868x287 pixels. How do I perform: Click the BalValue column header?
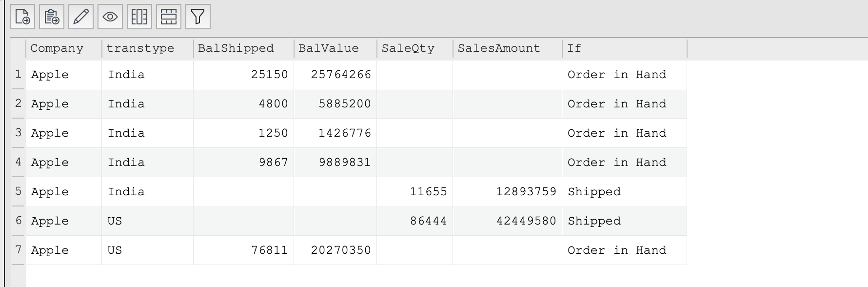(x=335, y=48)
